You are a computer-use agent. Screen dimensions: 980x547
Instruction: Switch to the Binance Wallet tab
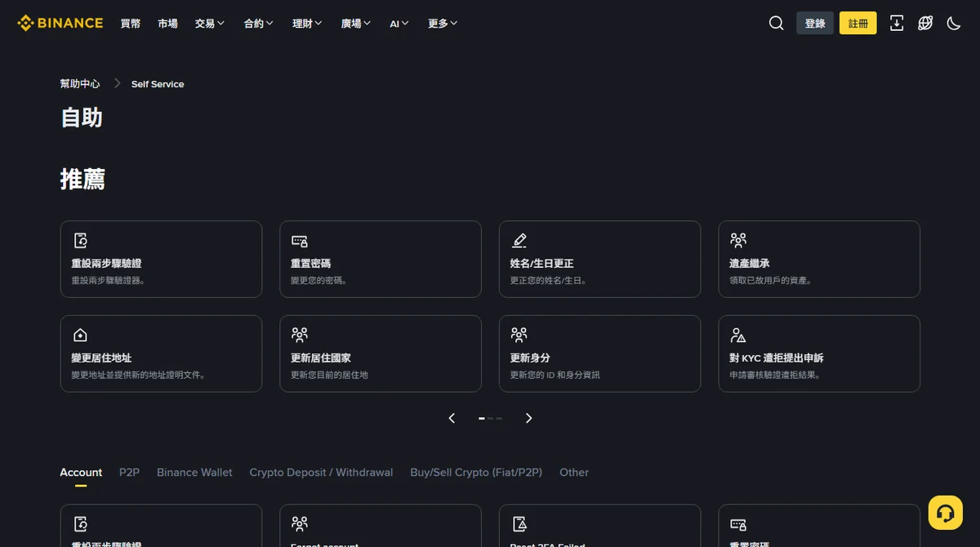click(x=194, y=472)
